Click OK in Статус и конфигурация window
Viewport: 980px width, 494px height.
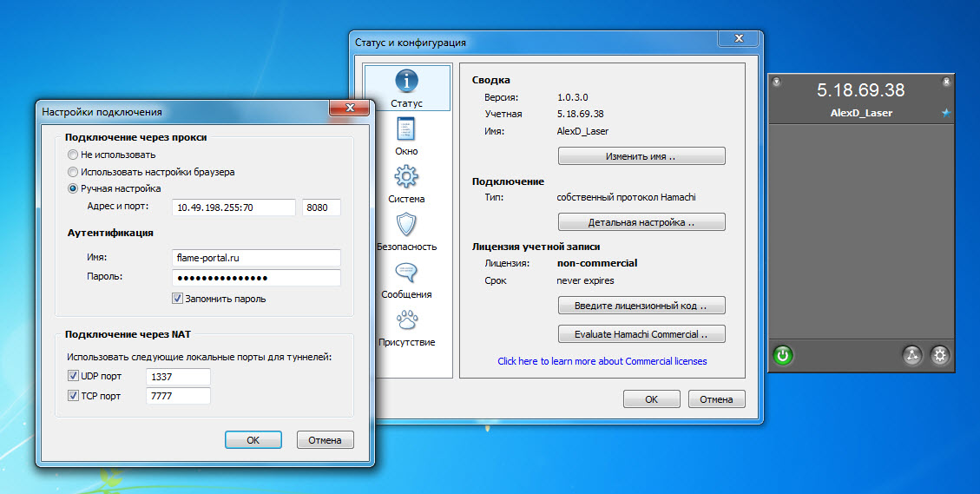click(651, 399)
